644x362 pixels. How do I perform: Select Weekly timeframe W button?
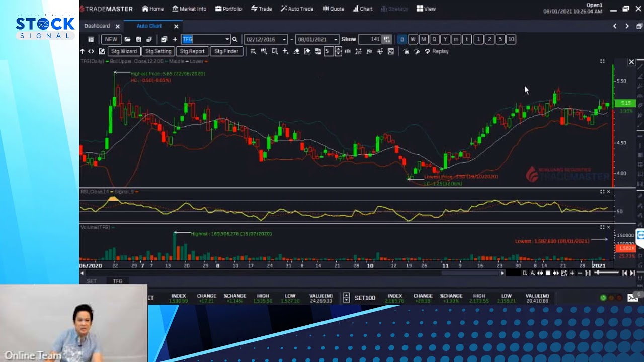[x=413, y=39]
